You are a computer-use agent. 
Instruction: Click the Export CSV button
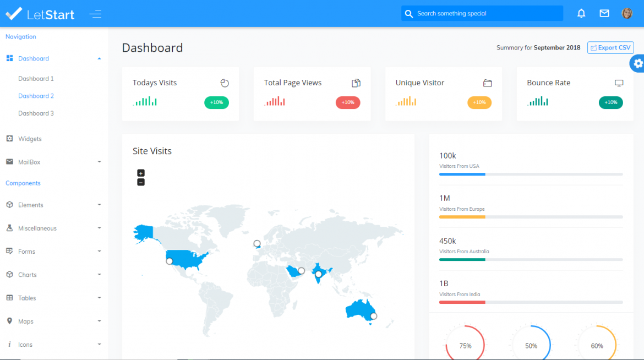coord(610,48)
